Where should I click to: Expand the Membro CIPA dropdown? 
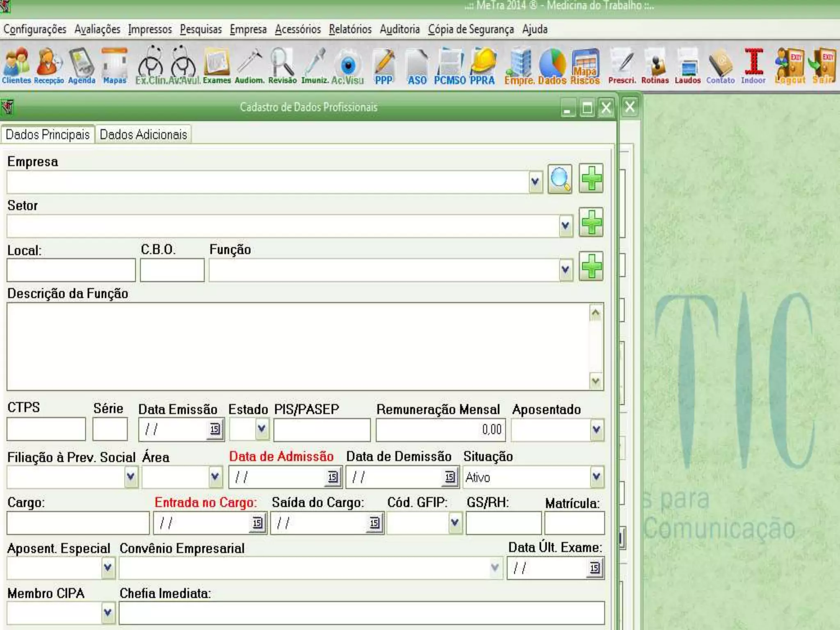click(108, 613)
